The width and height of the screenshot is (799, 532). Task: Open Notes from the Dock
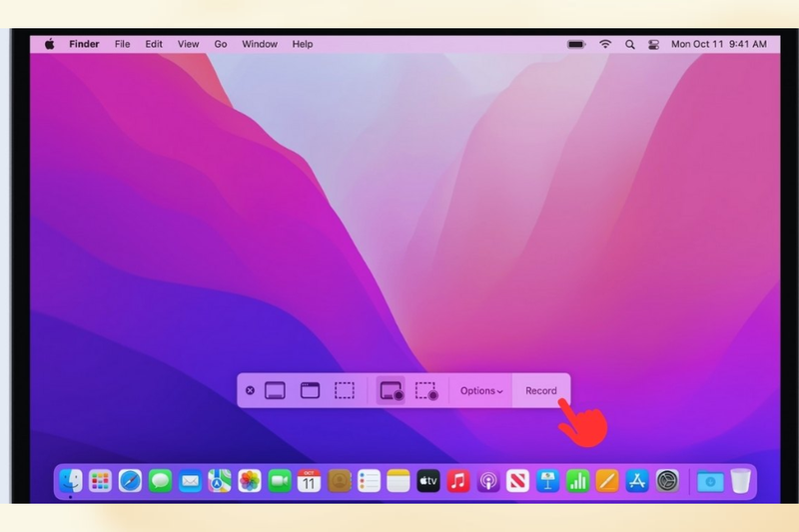(399, 481)
